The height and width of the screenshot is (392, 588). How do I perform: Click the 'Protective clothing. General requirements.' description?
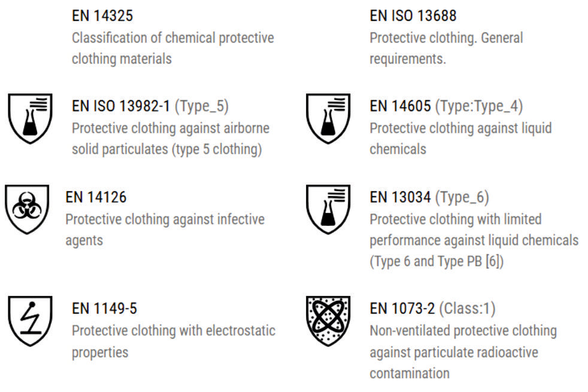click(445, 49)
